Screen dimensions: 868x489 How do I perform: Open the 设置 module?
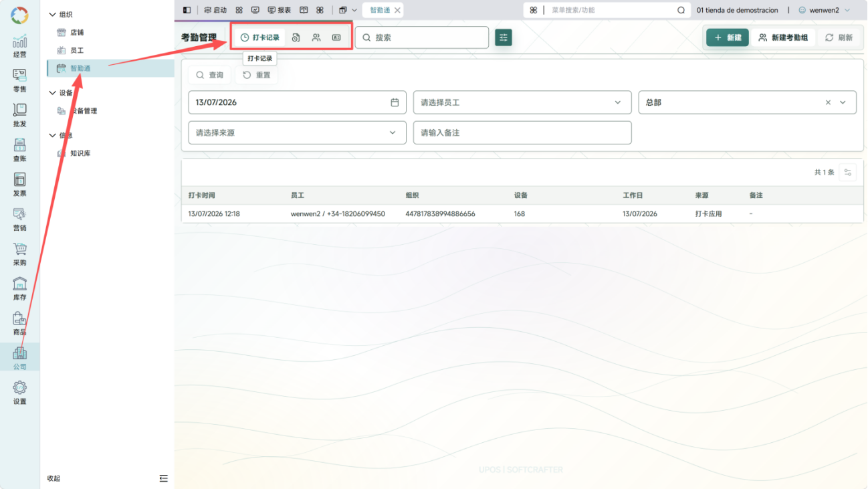tap(19, 393)
